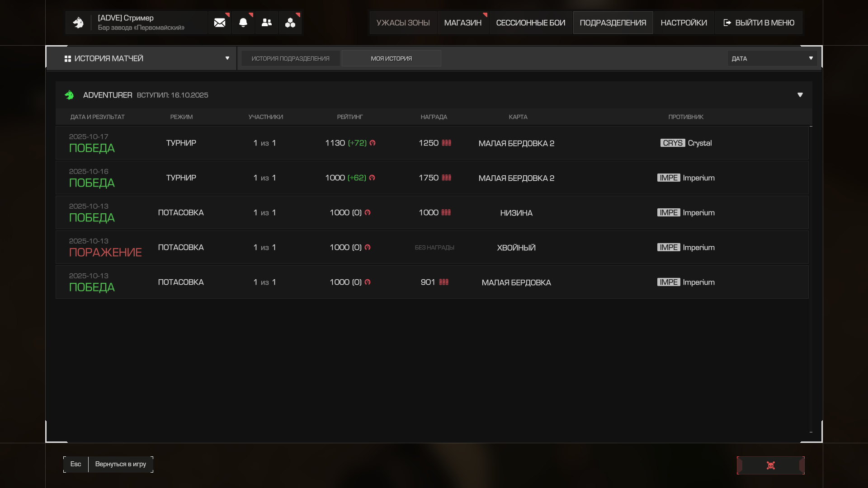
Task: Click reward currency icon next to 1250
Action: click(447, 143)
